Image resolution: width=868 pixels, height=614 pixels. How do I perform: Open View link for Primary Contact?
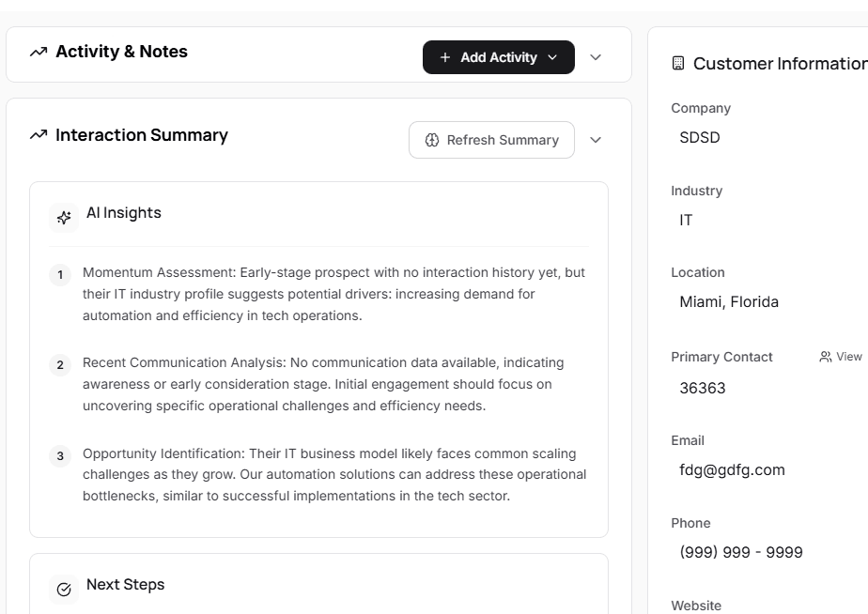pos(848,357)
